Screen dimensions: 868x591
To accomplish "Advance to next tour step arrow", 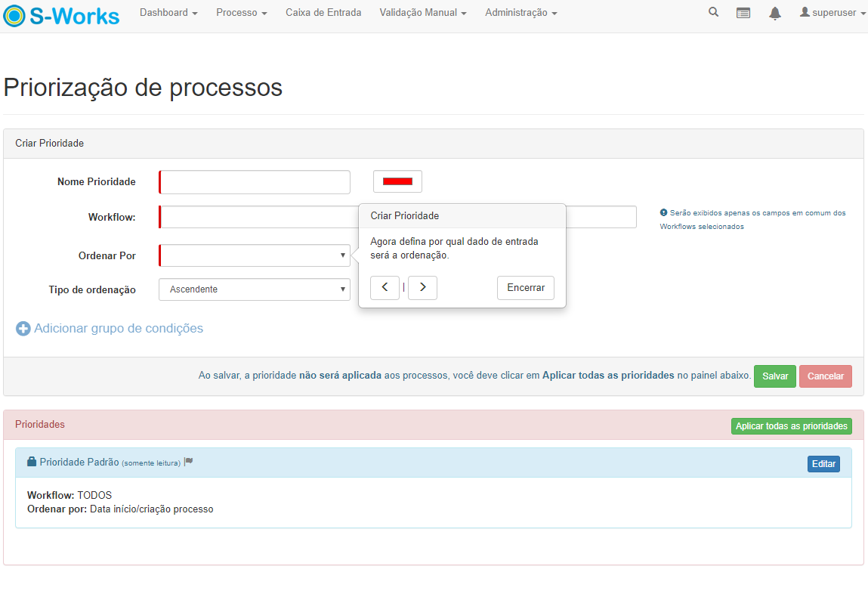I will tap(422, 288).
